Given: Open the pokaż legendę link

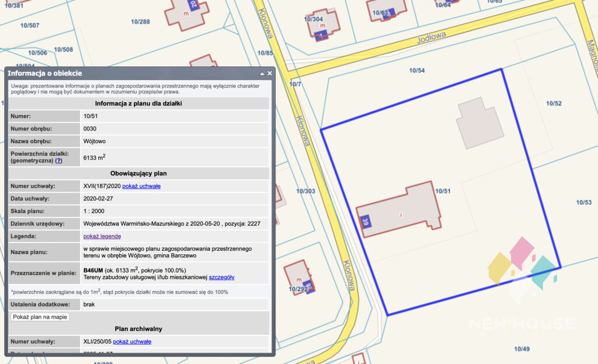Looking at the screenshot, I should pyautogui.click(x=102, y=236).
